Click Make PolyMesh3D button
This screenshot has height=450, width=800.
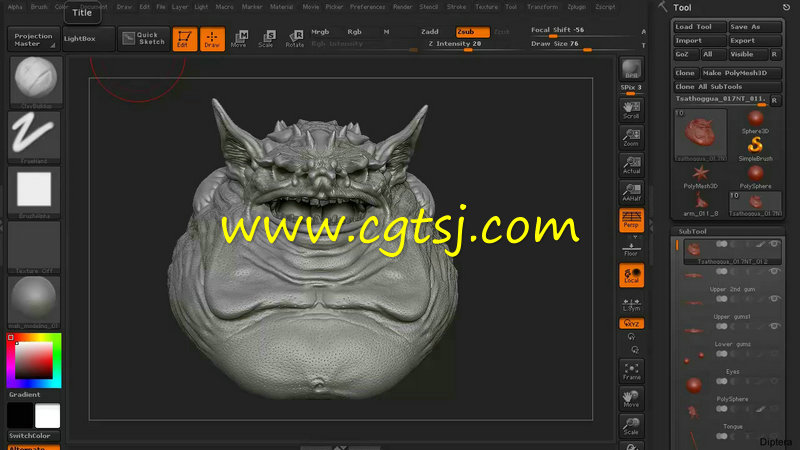741,73
